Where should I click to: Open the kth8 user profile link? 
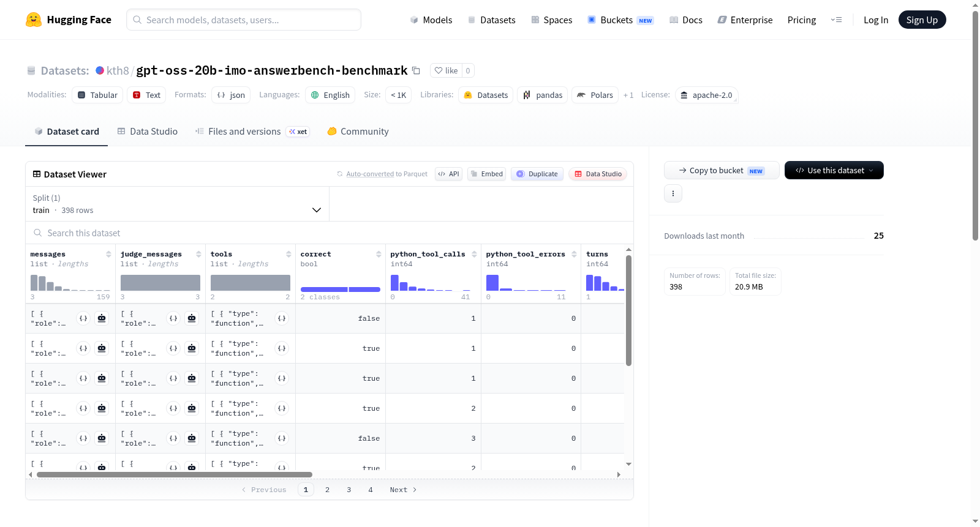[118, 70]
